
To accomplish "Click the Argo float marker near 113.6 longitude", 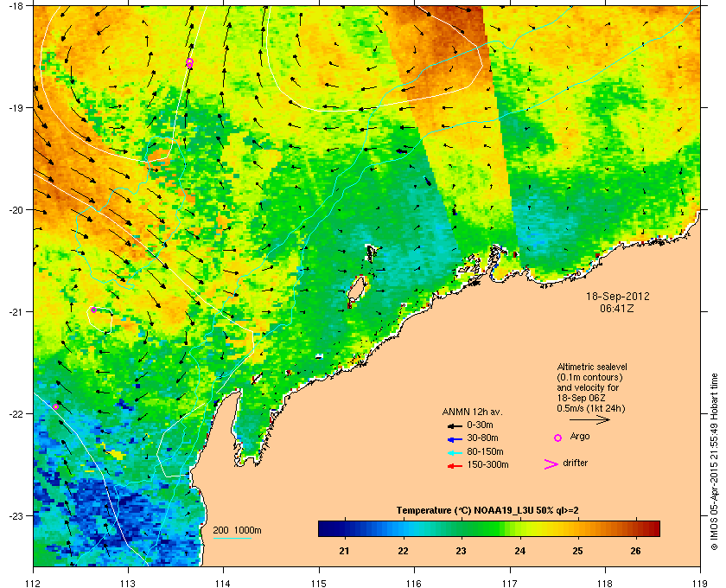I will pos(189,63).
